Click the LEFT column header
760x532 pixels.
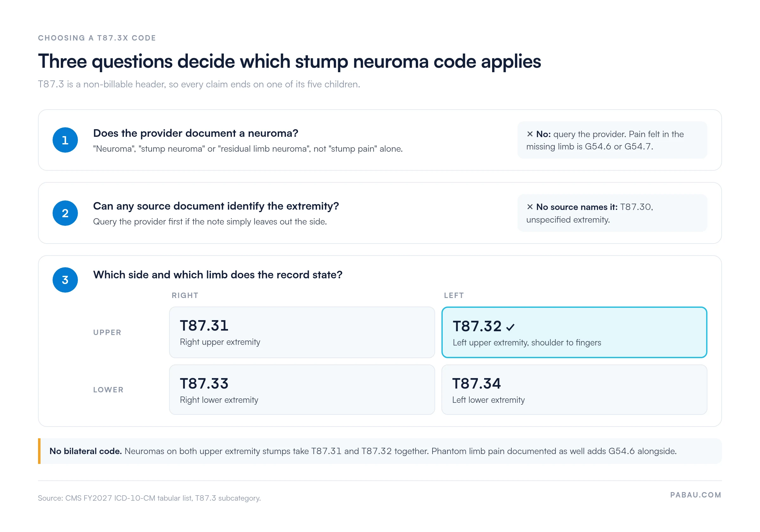(454, 295)
